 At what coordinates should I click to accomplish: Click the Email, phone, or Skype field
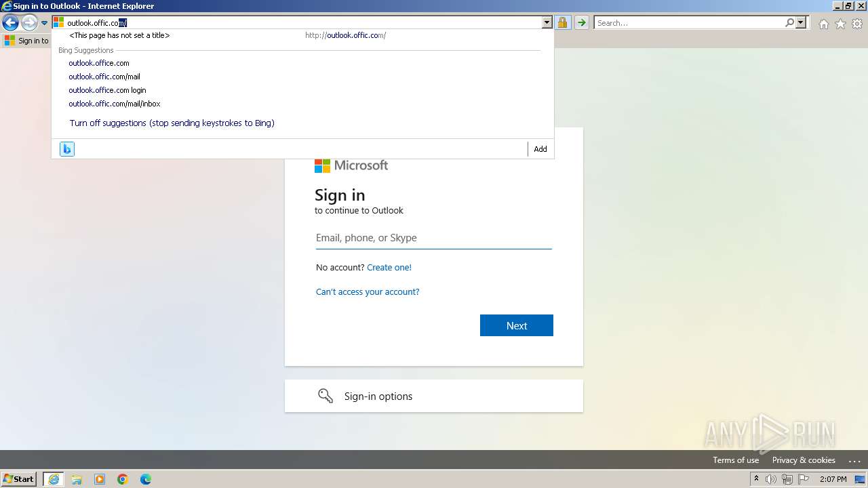pyautogui.click(x=434, y=238)
